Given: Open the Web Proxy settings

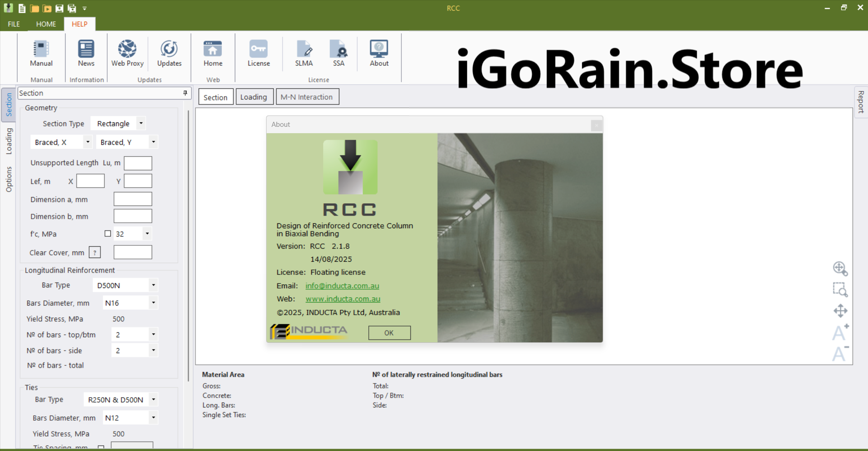Looking at the screenshot, I should (x=127, y=53).
